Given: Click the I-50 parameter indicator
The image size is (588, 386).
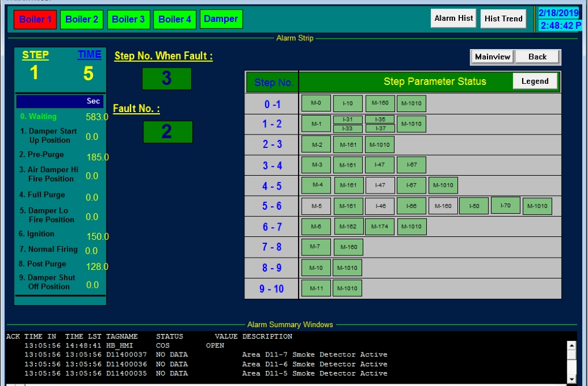Looking at the screenshot, I should 474,206.
